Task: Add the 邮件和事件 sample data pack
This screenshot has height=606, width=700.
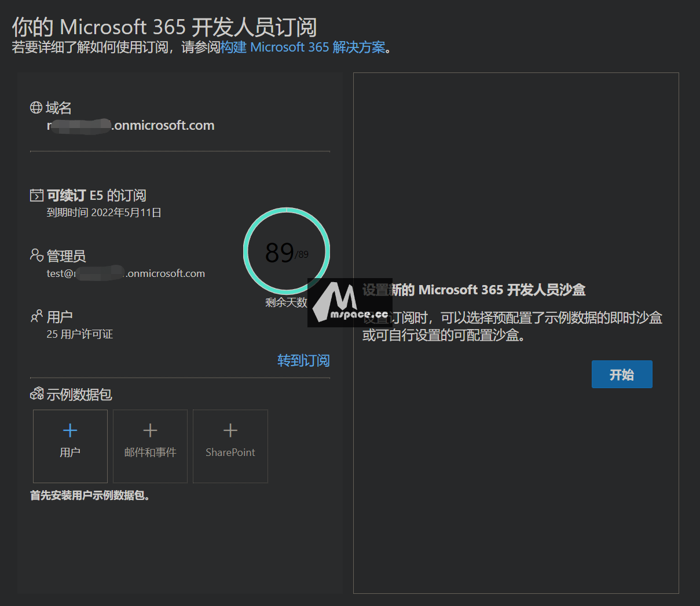Action: point(150,446)
